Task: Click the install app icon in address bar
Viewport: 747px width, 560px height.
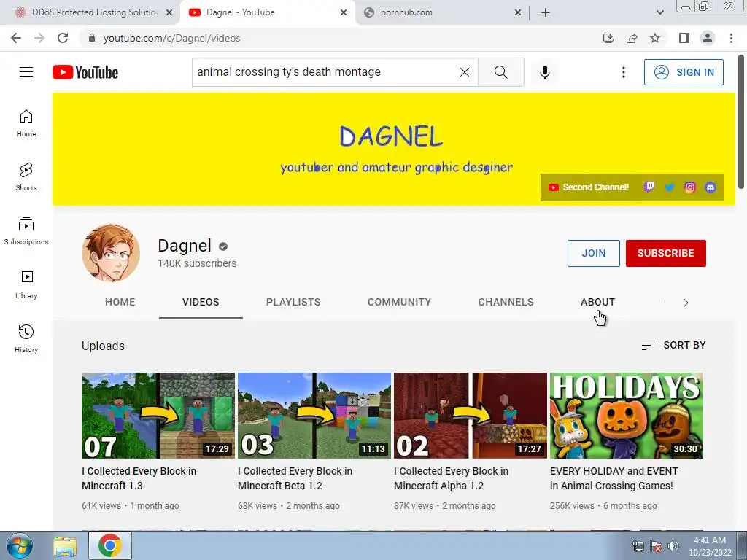Action: tap(608, 38)
